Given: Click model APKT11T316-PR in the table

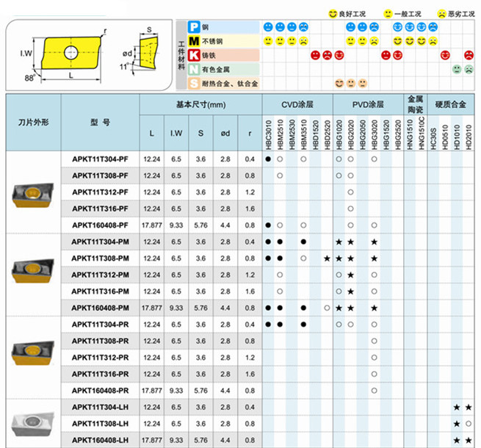Looking at the screenshot, I should [100, 374].
